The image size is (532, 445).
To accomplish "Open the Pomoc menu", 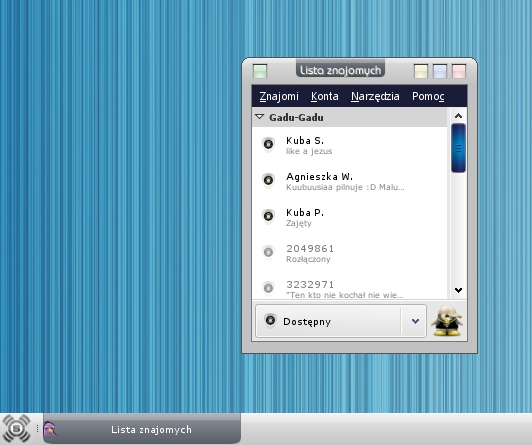I will [428, 96].
